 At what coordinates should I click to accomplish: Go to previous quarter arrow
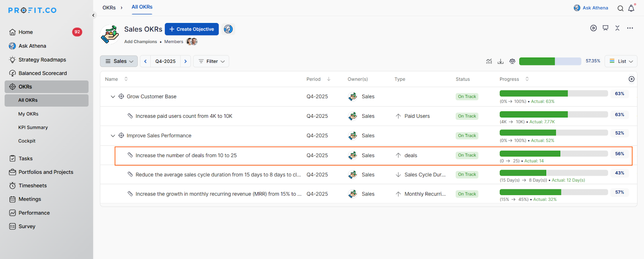(x=145, y=61)
